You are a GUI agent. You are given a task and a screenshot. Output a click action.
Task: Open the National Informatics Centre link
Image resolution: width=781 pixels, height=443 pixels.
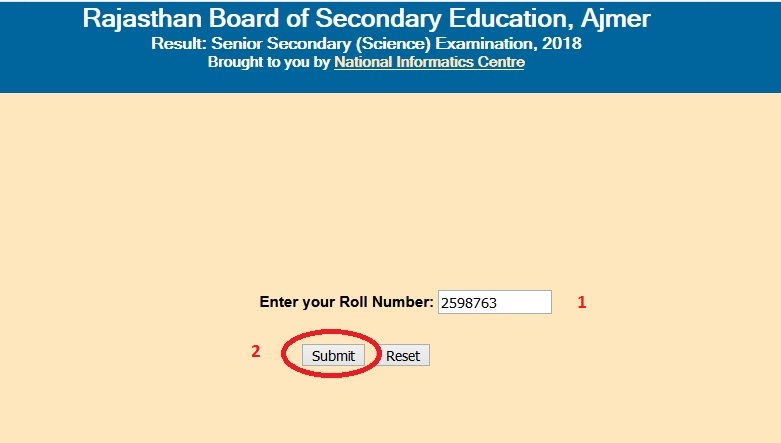(x=429, y=62)
